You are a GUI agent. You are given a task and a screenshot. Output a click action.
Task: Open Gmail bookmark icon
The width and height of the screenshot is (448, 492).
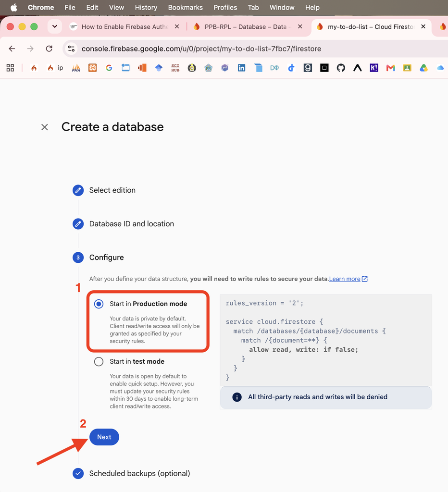click(390, 68)
